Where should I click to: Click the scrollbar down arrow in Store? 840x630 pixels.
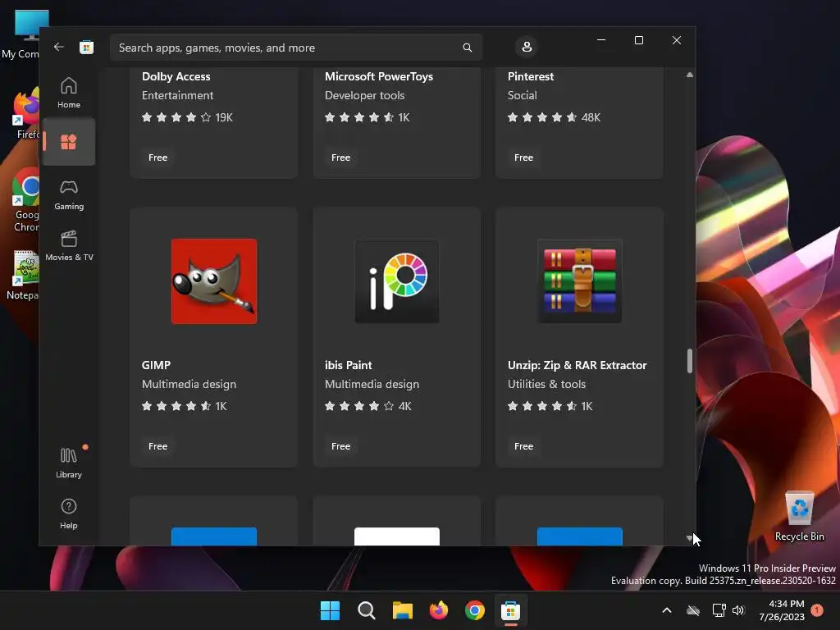point(690,538)
